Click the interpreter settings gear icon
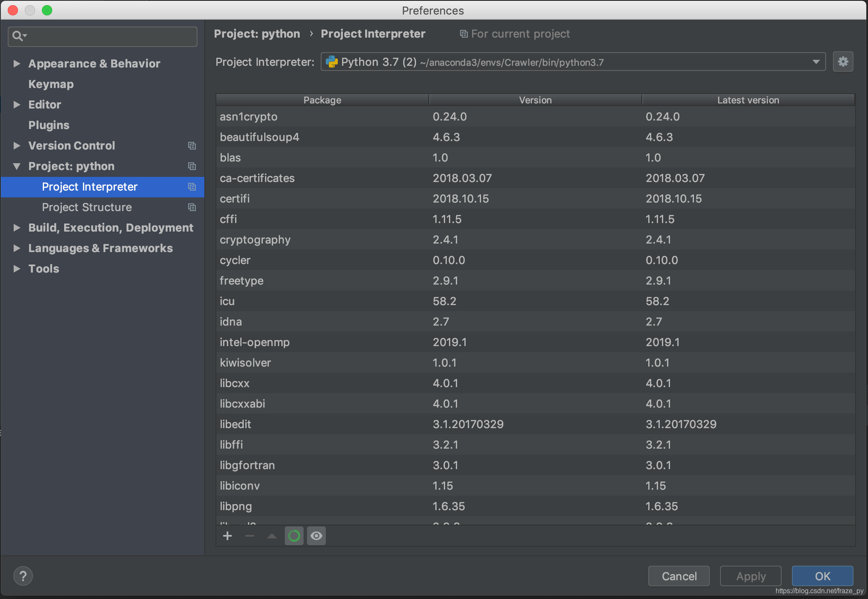 pos(843,62)
